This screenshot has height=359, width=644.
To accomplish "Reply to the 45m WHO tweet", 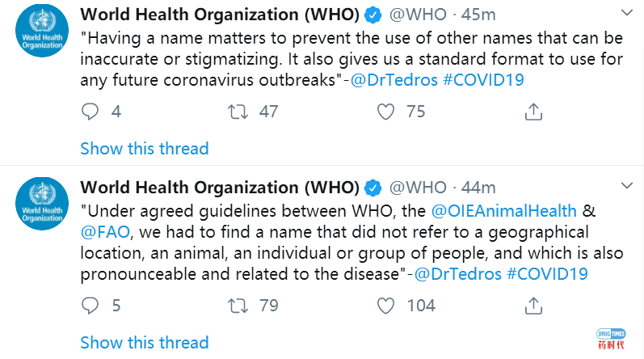I will 90,112.
